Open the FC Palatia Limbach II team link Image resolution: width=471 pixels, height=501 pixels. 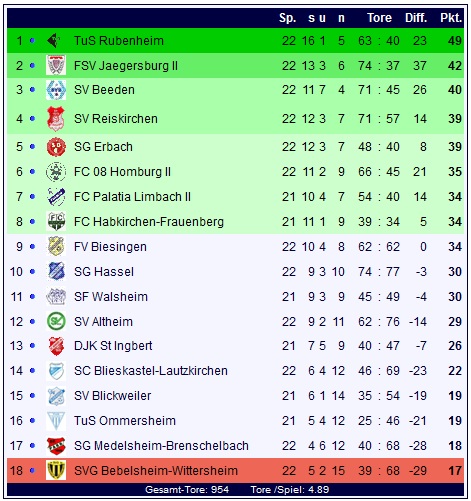pos(132,197)
